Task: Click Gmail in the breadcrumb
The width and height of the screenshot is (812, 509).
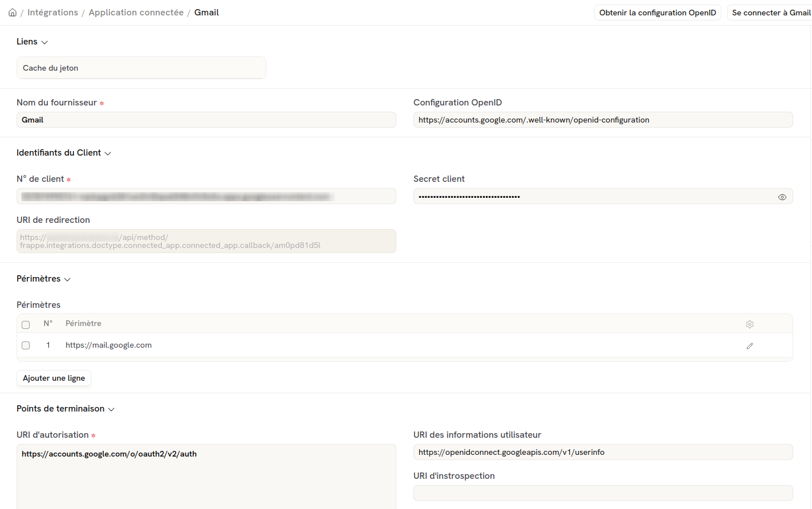Action: [x=206, y=13]
